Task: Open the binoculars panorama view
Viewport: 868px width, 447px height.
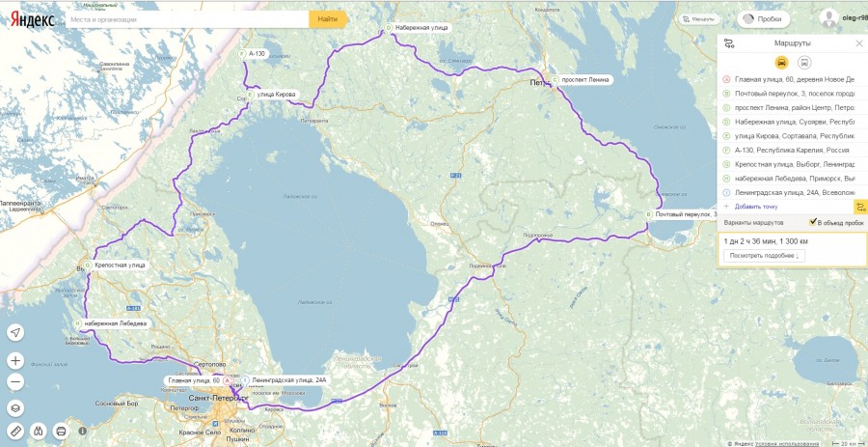Action: click(x=39, y=431)
